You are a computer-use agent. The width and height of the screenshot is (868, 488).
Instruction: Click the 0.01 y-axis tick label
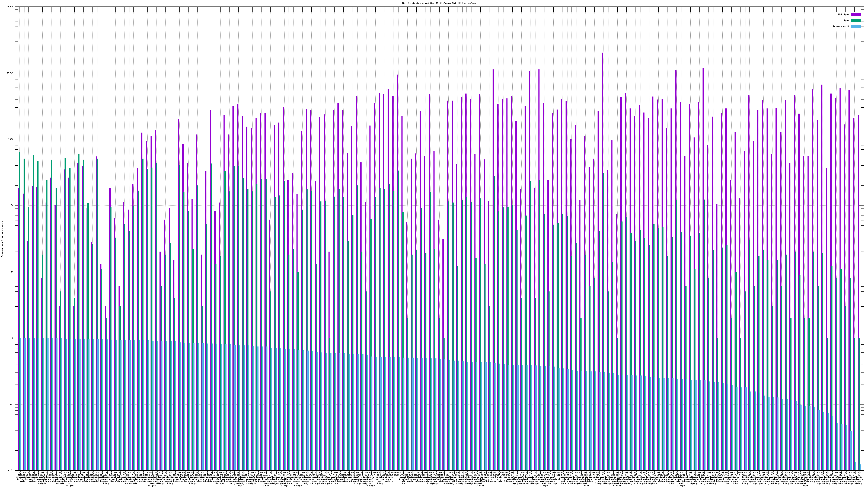point(11,470)
